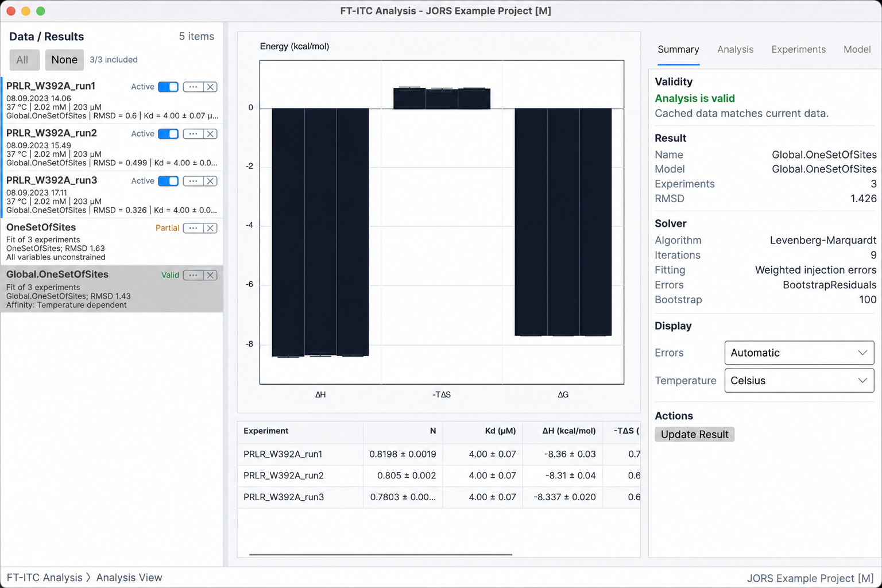Select the OneSetOfSites result entry
882x588 pixels.
coord(112,242)
